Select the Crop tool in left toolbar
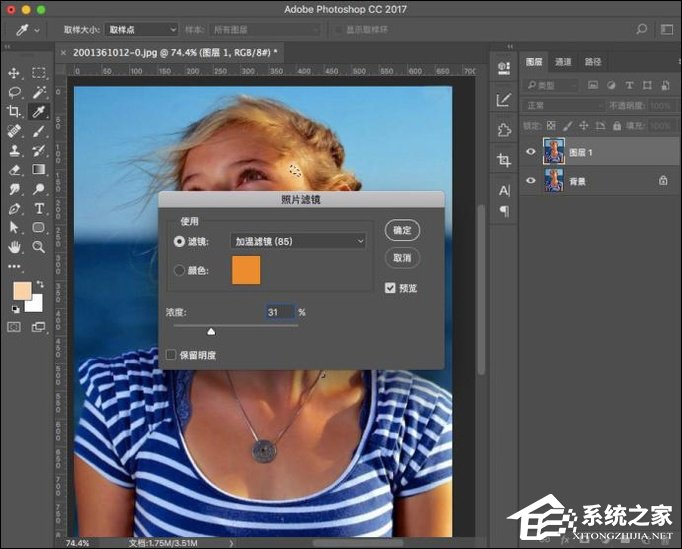This screenshot has height=549, width=682. coord(14,111)
